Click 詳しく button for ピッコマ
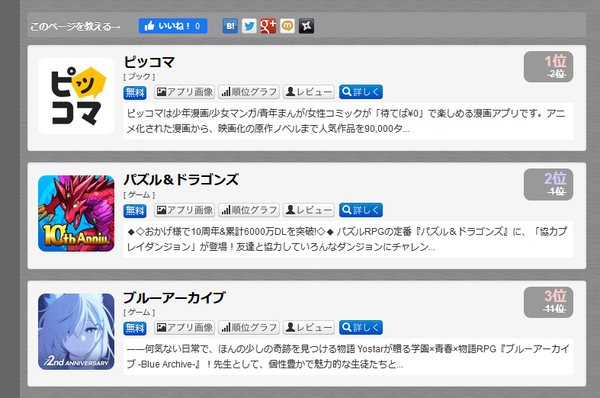Screen dimensions: 600x398 [x=361, y=92]
